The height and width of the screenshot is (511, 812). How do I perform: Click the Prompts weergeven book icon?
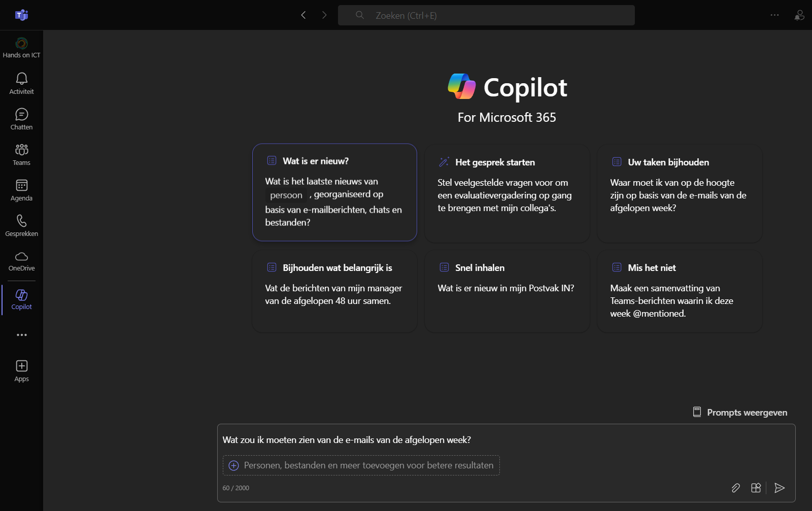[697, 412]
